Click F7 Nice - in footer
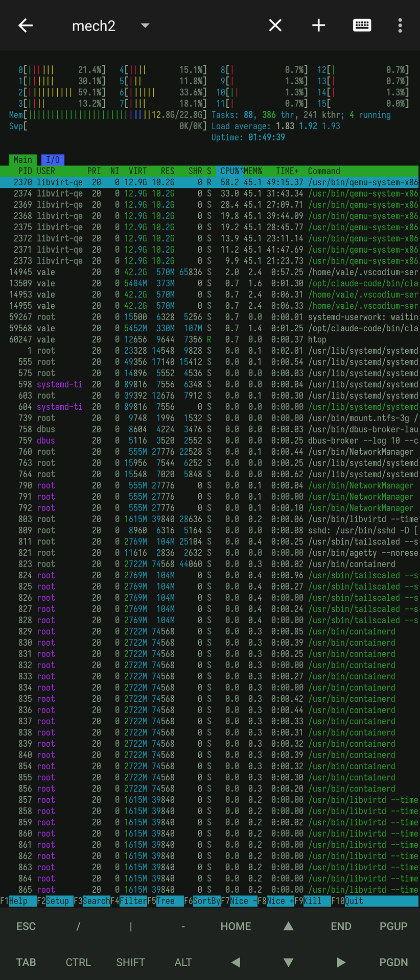The width and height of the screenshot is (420, 980). pyautogui.click(x=239, y=901)
